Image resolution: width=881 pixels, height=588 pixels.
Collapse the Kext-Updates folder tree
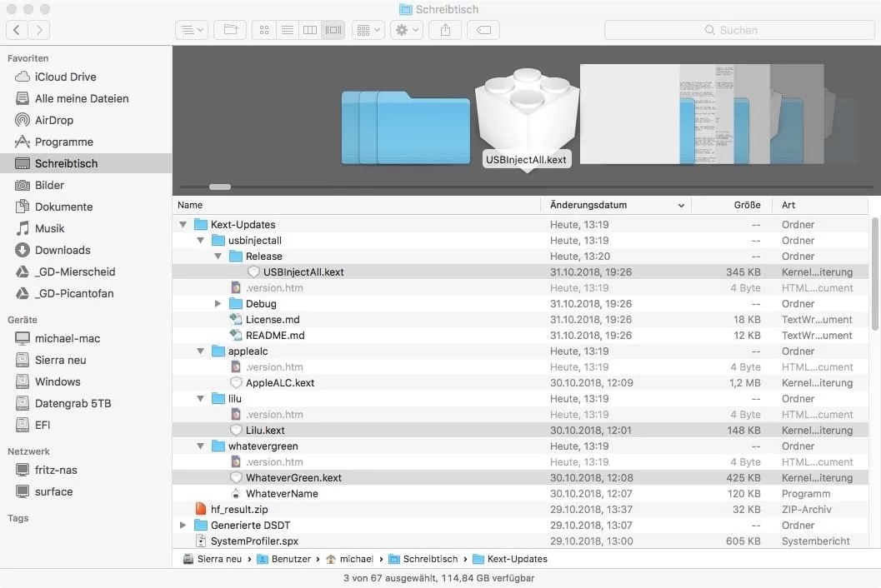183,224
